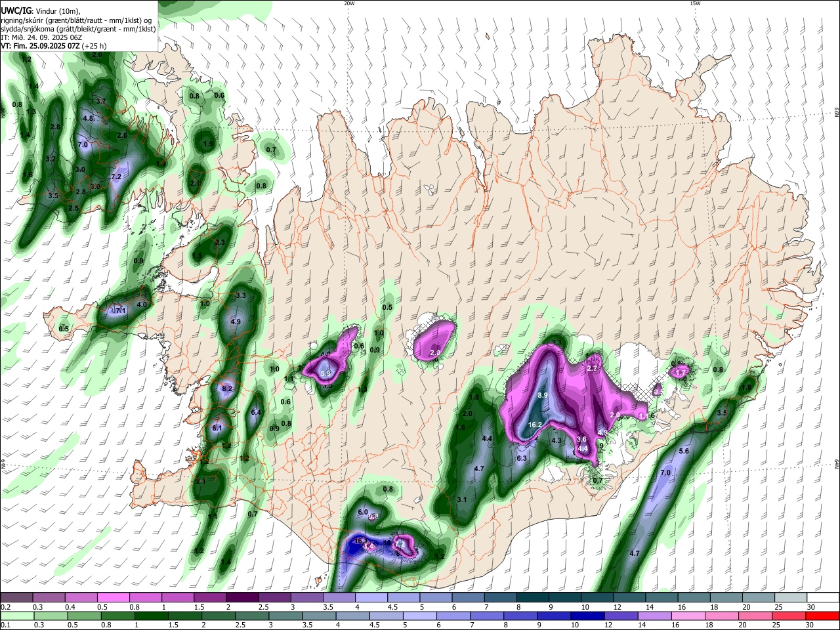
Task: Click the IT initial time line
Action: pos(41,37)
